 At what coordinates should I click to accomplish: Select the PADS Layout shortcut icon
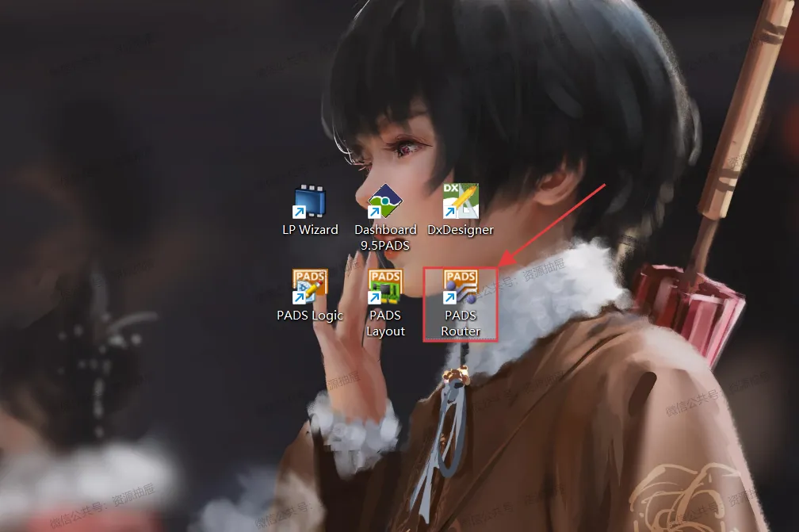(x=385, y=287)
